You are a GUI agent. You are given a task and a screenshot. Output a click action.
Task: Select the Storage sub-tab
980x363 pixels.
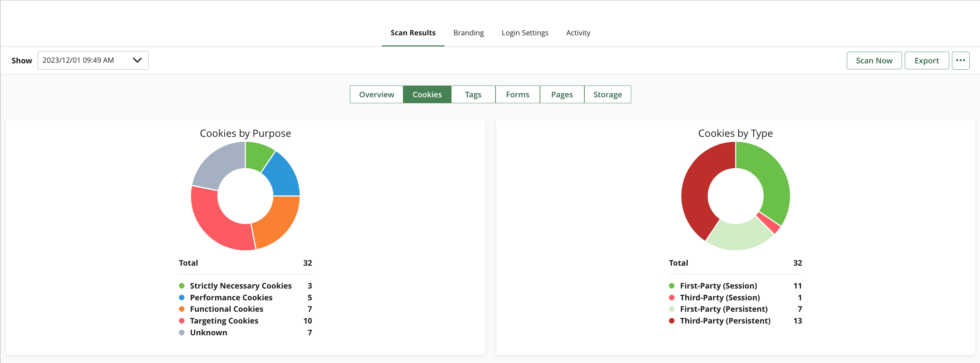pyautogui.click(x=607, y=94)
